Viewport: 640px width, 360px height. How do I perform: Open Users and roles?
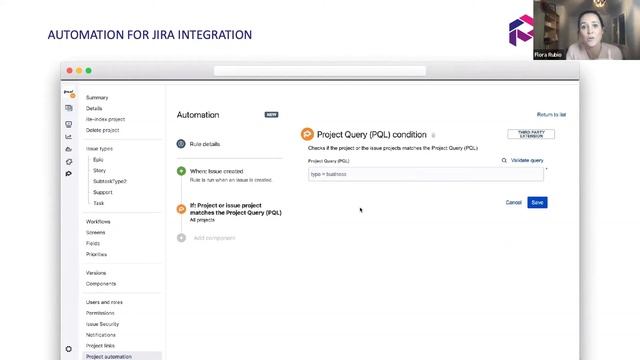point(104,302)
